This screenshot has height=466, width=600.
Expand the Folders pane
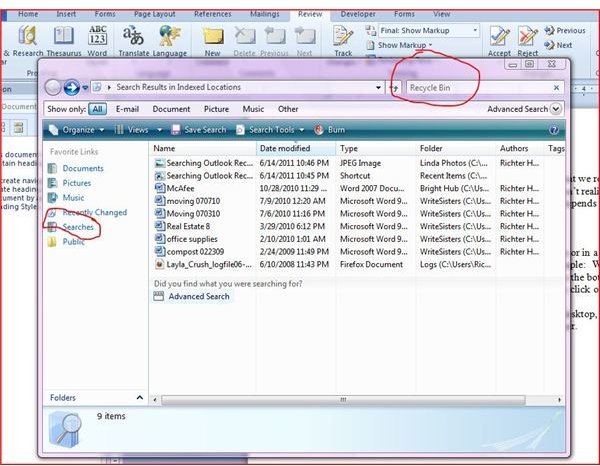(140, 398)
